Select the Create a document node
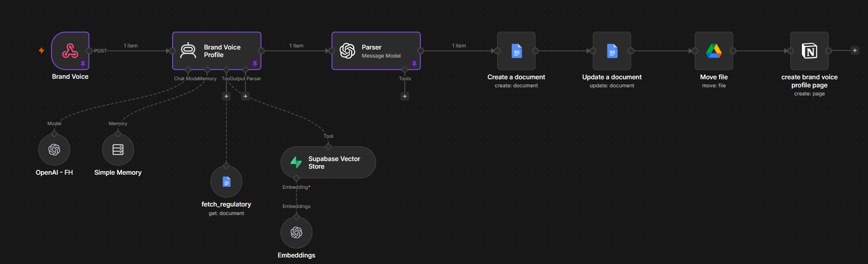The height and width of the screenshot is (264, 868). pos(516,50)
